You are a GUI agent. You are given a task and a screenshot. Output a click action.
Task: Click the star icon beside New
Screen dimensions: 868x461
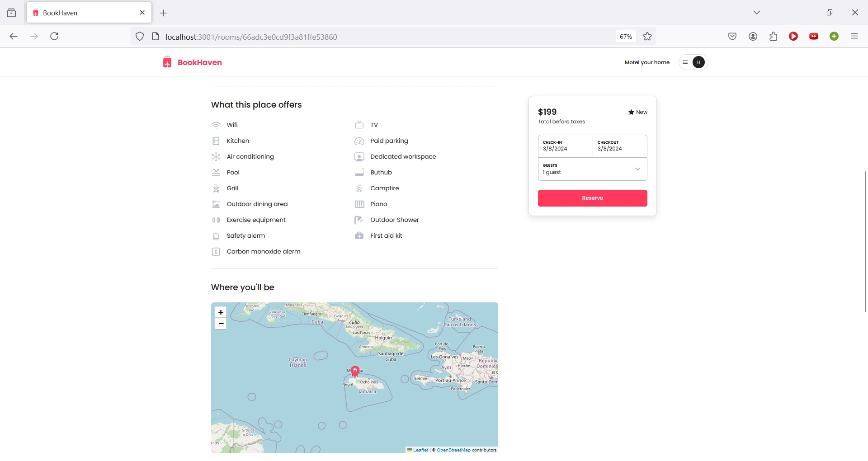[631, 113]
